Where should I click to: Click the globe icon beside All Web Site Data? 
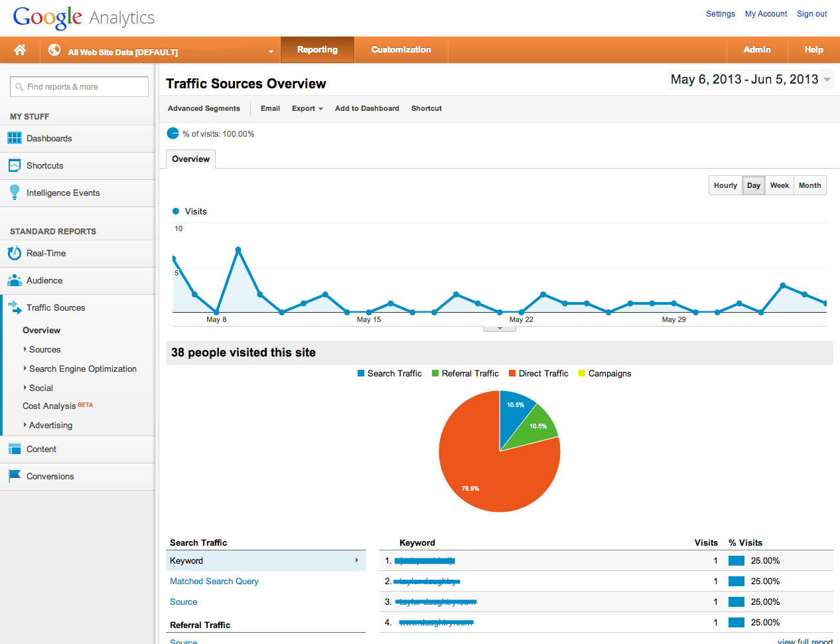(54, 50)
